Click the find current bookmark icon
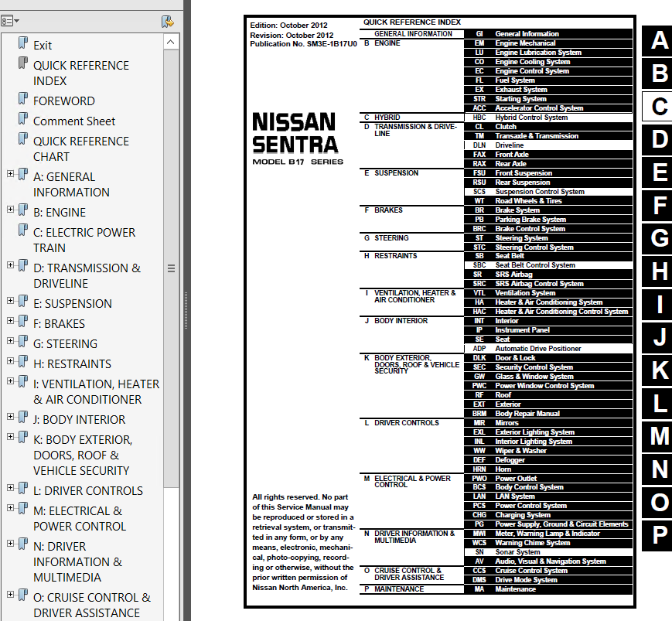 168,22
